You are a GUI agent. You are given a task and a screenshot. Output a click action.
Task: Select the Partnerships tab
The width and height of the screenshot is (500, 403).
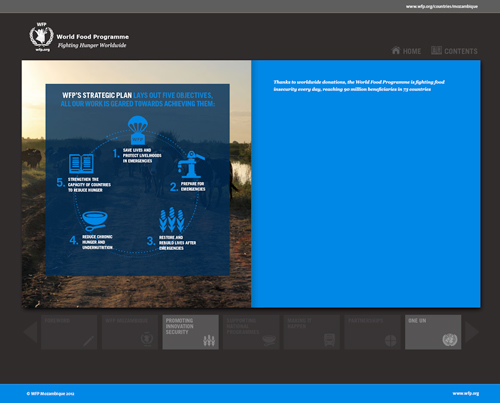click(372, 332)
